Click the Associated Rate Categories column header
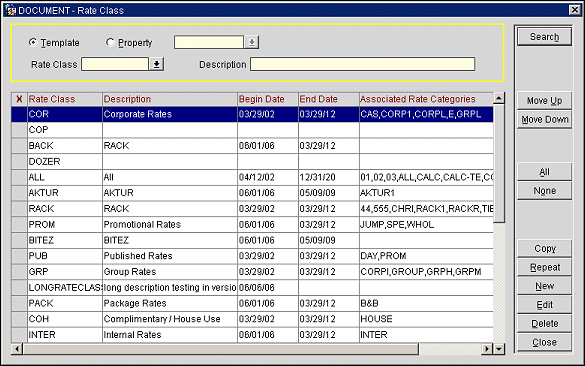The width and height of the screenshot is (585, 366). pyautogui.click(x=426, y=99)
